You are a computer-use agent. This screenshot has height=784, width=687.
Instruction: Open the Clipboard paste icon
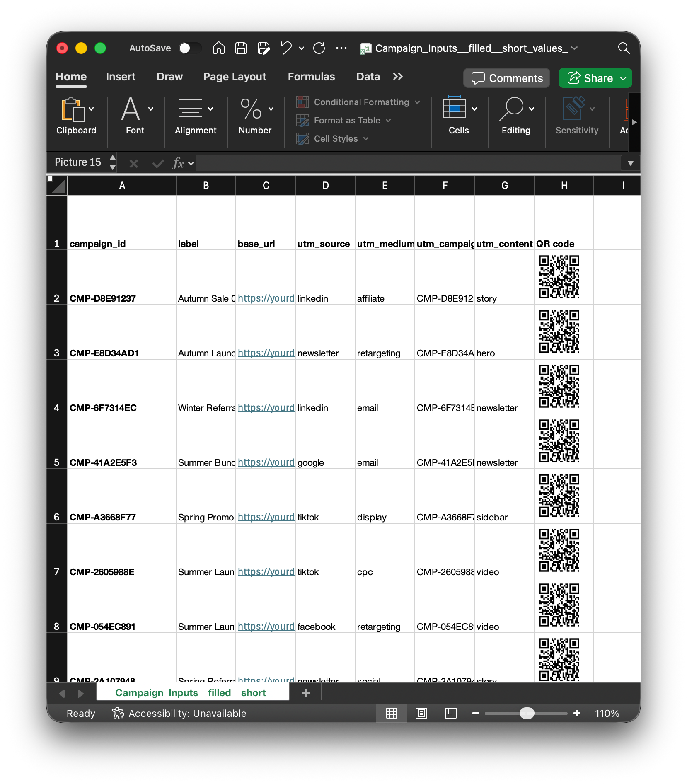(x=73, y=109)
